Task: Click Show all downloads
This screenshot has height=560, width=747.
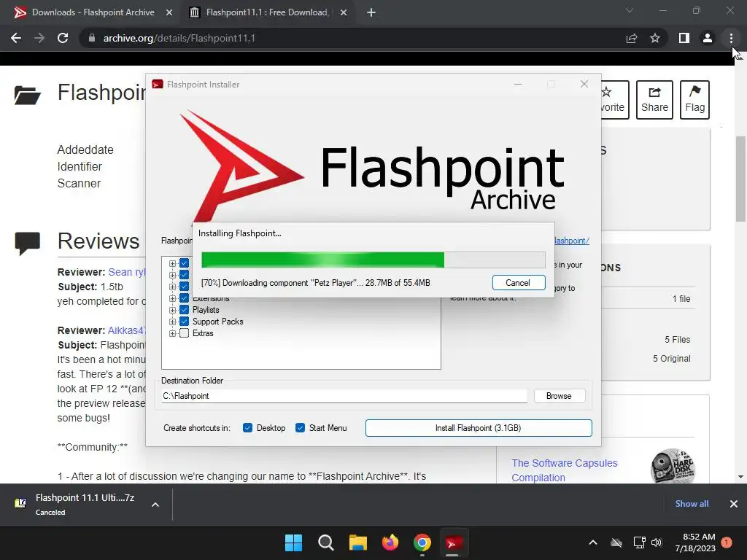Action: [692, 504]
